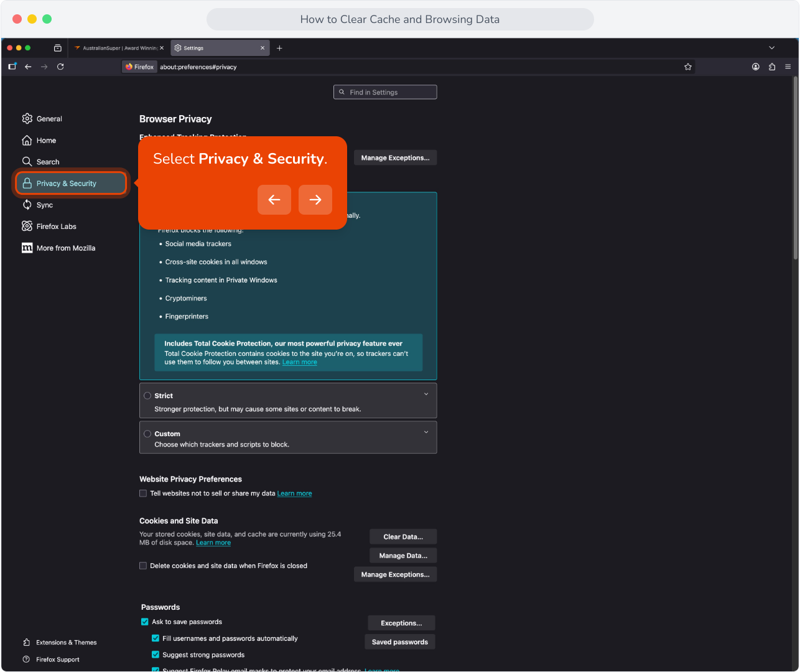Expand the Strict option chevron
The height and width of the screenshot is (672, 800).
pyautogui.click(x=426, y=394)
